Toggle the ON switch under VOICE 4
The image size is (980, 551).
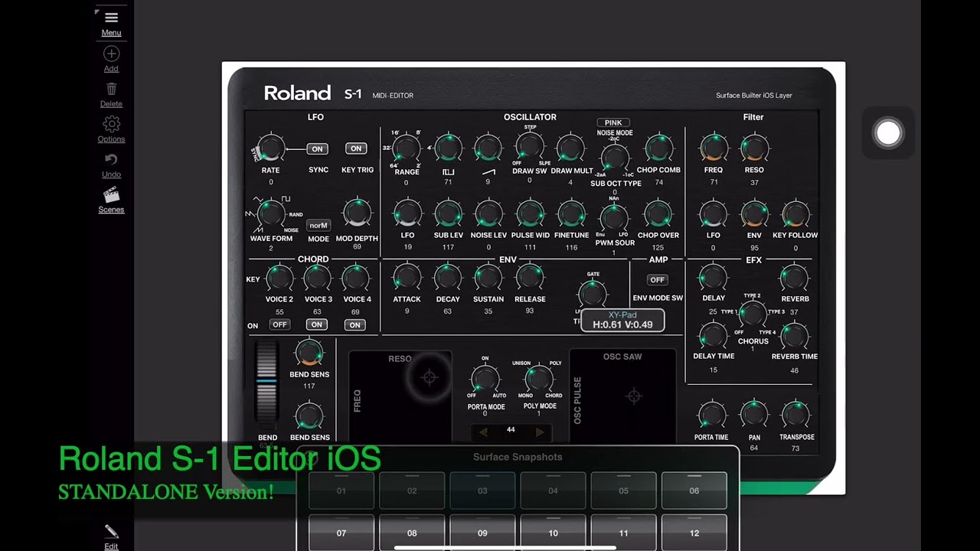[x=354, y=324]
